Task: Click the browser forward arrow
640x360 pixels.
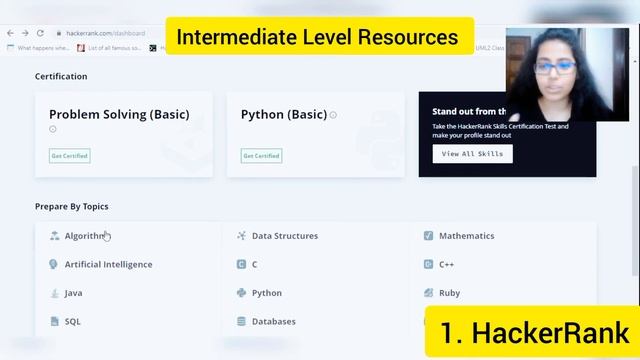Action: point(25,33)
